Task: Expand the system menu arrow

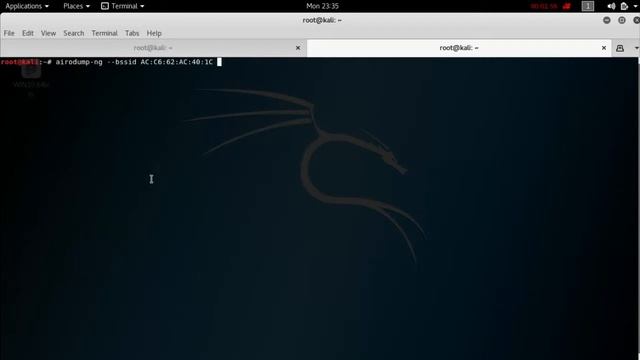Action: (x=636, y=6)
